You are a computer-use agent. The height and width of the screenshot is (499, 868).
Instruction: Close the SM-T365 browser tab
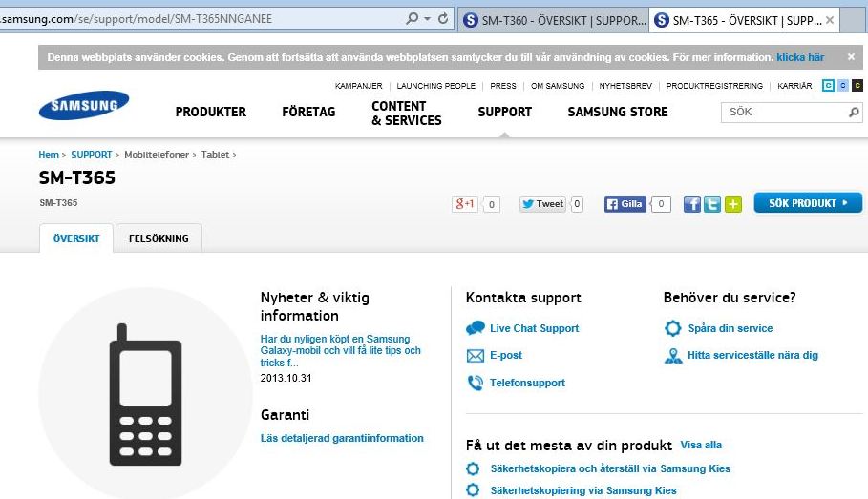pos(830,20)
